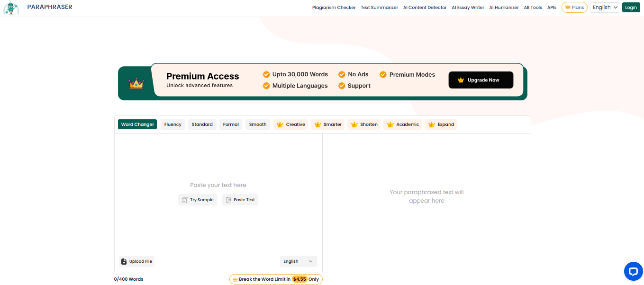Switch to the Formal mode tab
The height and width of the screenshot is (285, 644).
[x=231, y=125]
